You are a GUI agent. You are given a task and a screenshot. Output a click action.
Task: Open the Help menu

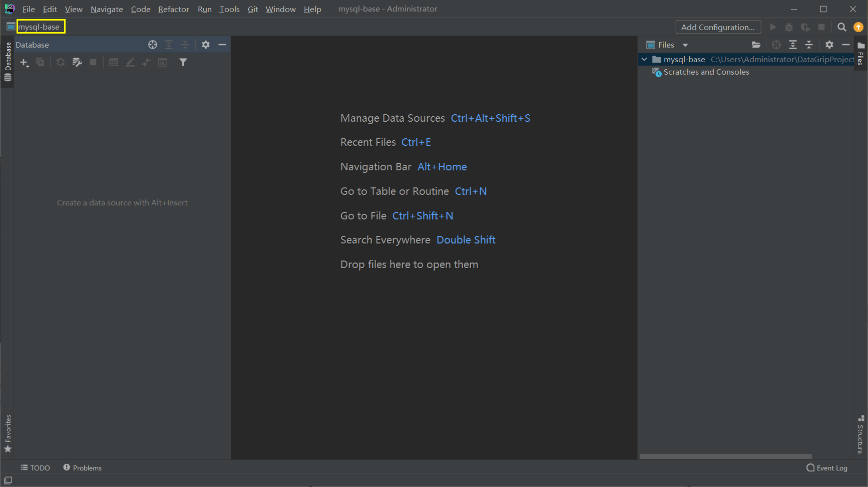(312, 9)
